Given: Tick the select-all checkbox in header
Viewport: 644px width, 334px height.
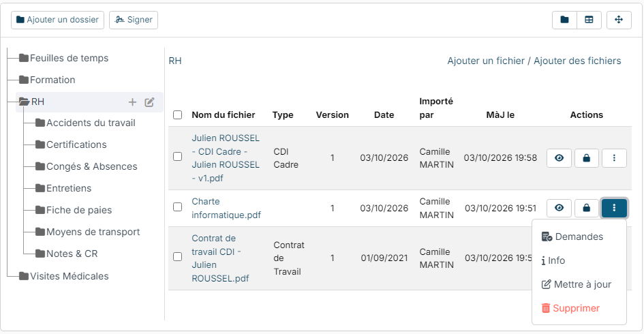Looking at the screenshot, I should pos(177,115).
